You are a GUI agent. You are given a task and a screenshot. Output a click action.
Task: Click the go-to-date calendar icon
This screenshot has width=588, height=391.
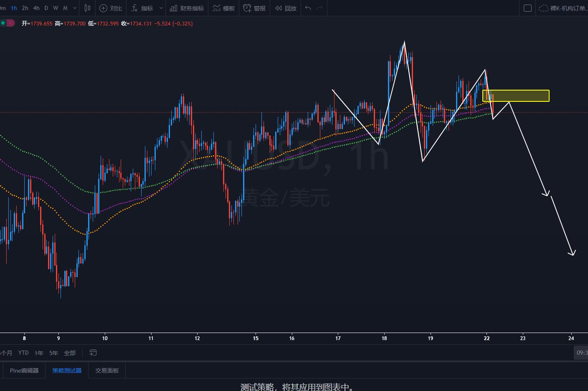93,353
